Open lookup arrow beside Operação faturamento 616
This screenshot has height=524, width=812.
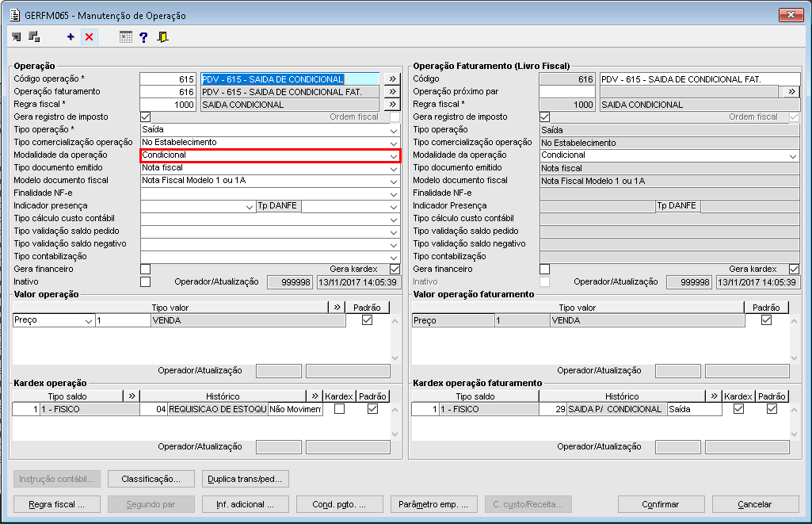point(393,92)
